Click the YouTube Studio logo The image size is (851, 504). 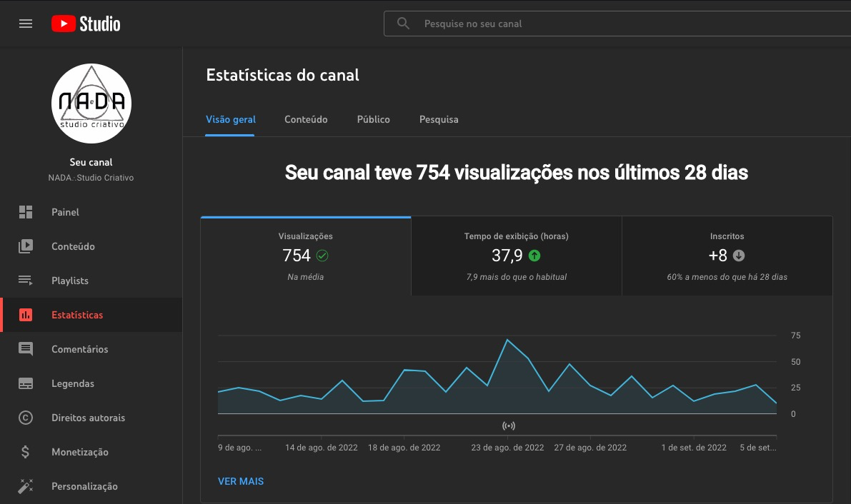click(x=86, y=24)
